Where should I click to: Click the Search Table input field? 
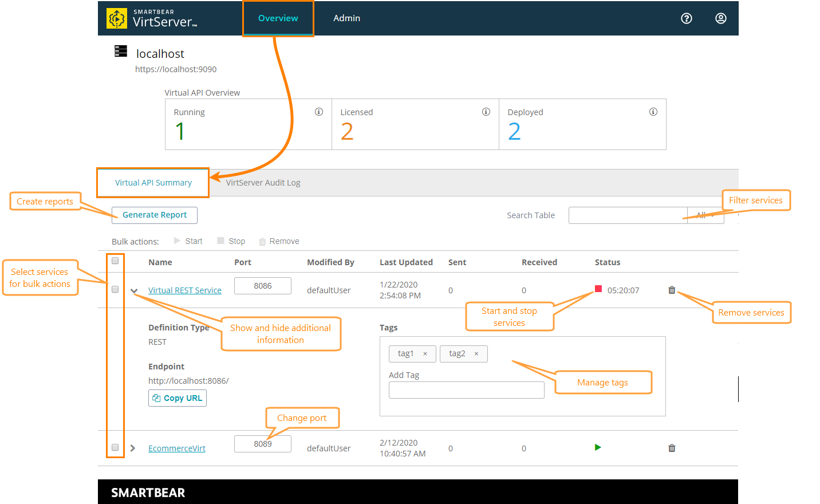pos(628,215)
